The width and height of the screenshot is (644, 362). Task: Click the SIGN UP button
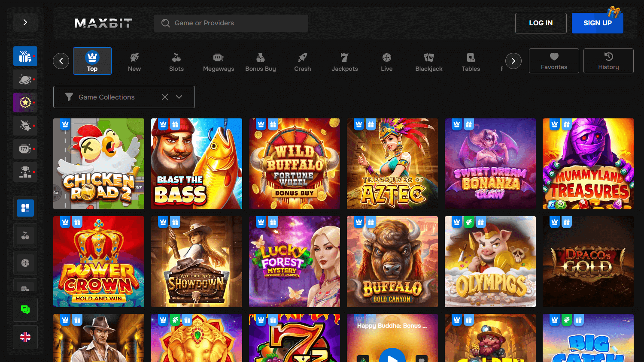click(x=598, y=23)
